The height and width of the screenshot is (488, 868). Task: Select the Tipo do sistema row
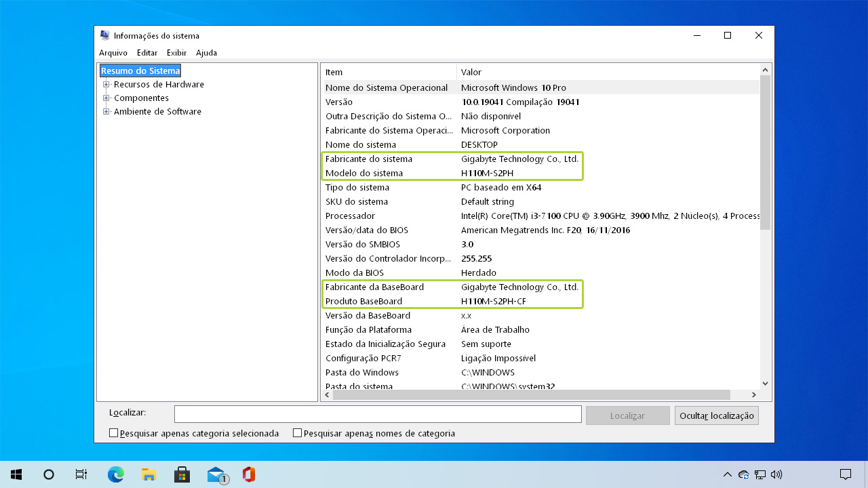tap(540, 187)
